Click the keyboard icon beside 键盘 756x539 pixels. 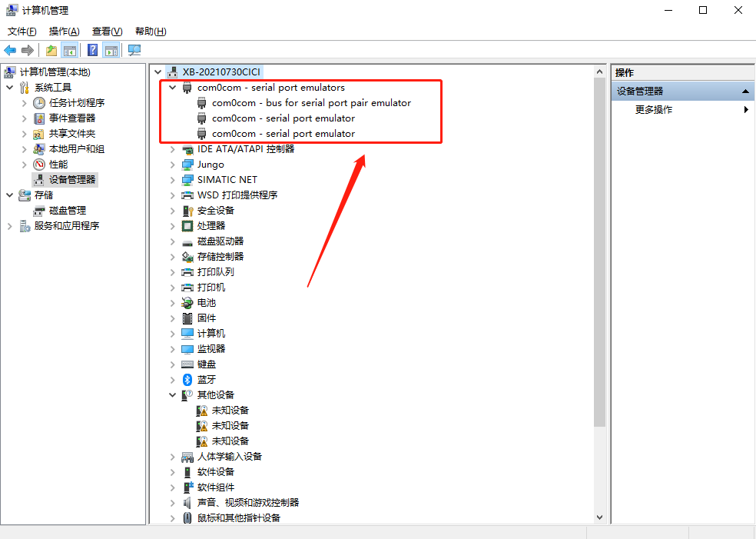[x=187, y=364]
